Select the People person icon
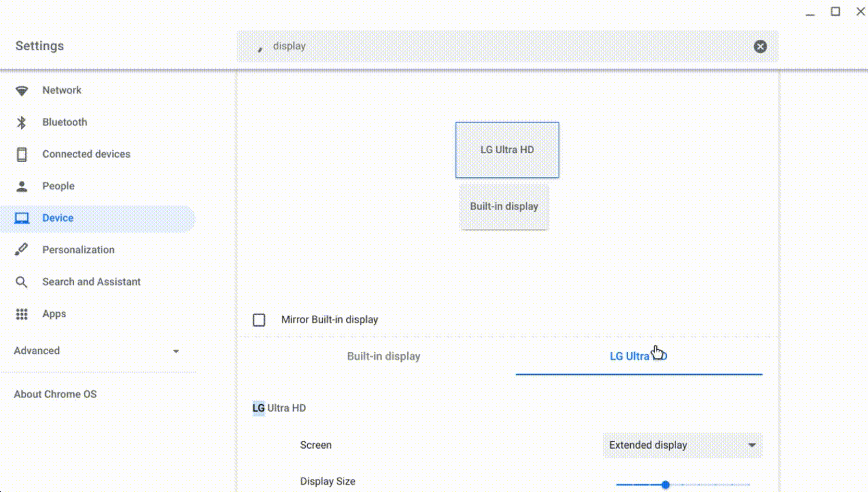The height and width of the screenshot is (492, 868). [x=22, y=186]
